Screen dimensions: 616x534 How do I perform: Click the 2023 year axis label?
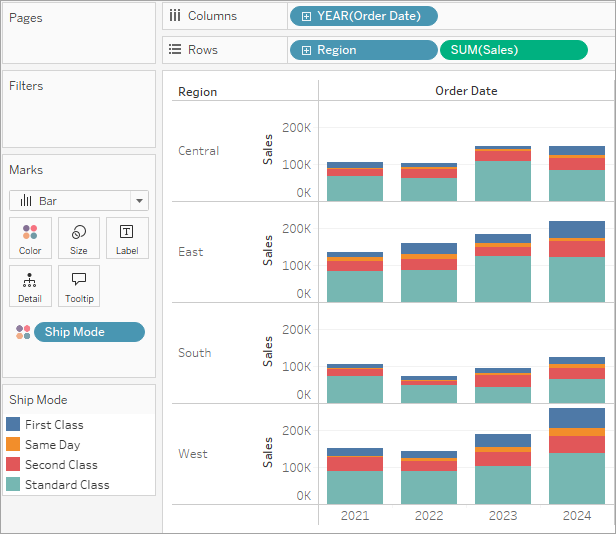tap(503, 516)
